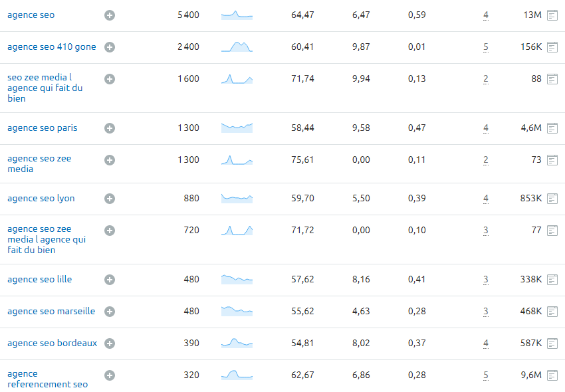Viewport: 565px width, 392px height.
Task: Click SERP icon in 'agence referencement seo' row
Action: [552, 375]
